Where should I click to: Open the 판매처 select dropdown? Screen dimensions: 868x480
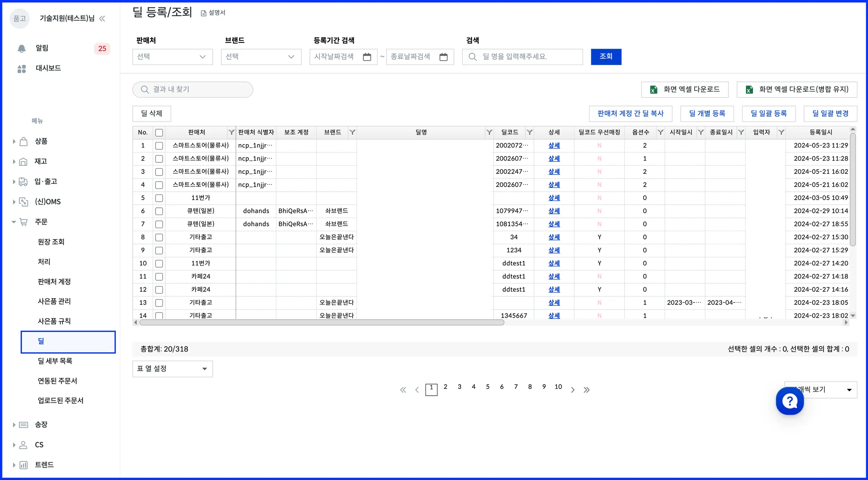pyautogui.click(x=172, y=57)
